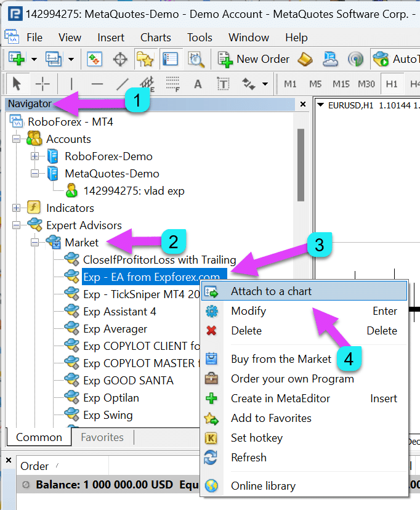This screenshot has height=510, width=420.
Task: Toggle the Navigator panel star-folder icon
Action: (145, 59)
